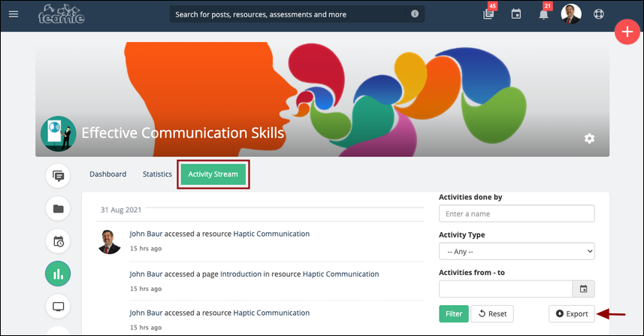
Task: Open Haptic Communication link in first entry
Action: [271, 234]
